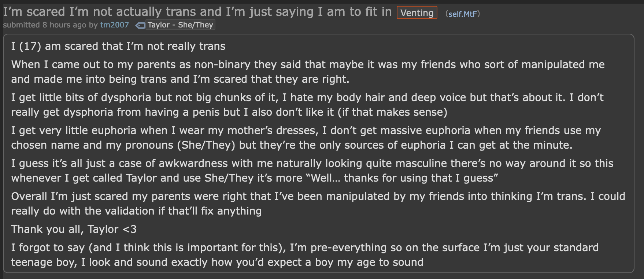644x279 pixels.
Task: Click the Venting post flair
Action: (x=417, y=13)
